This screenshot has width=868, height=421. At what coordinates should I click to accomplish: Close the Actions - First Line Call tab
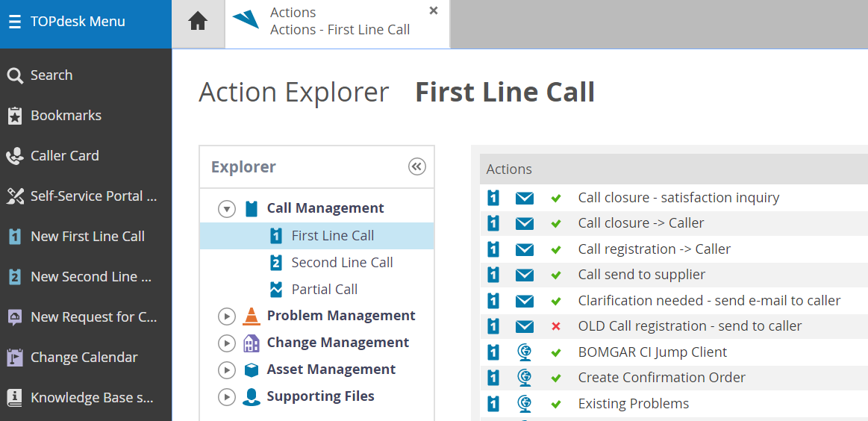[434, 10]
